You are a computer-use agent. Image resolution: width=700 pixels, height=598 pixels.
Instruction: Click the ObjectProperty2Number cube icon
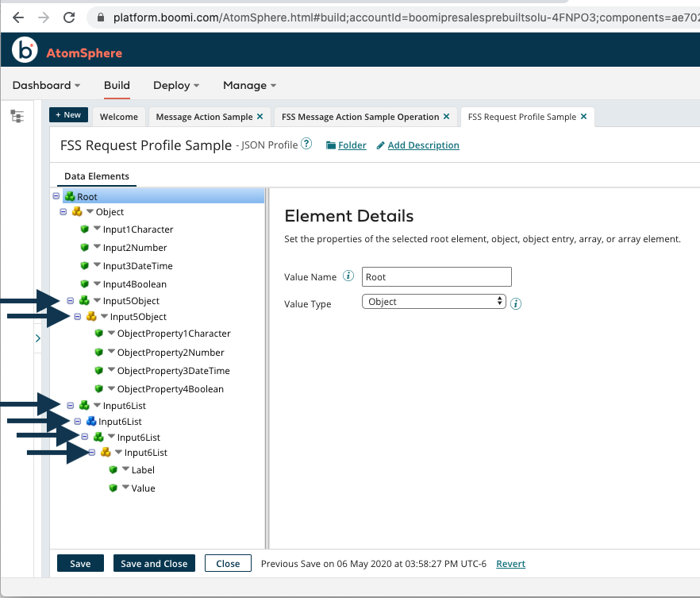point(98,352)
